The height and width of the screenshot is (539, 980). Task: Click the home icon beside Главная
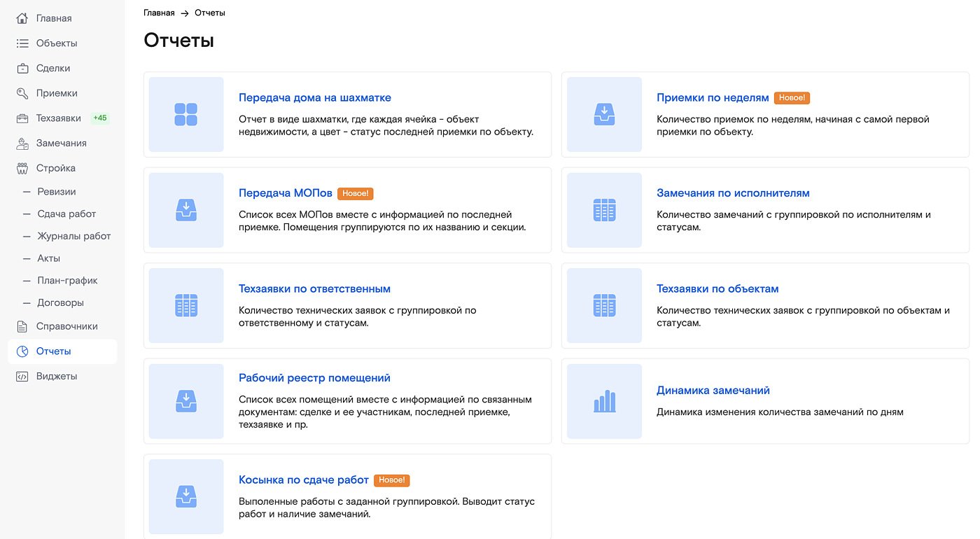(x=22, y=18)
